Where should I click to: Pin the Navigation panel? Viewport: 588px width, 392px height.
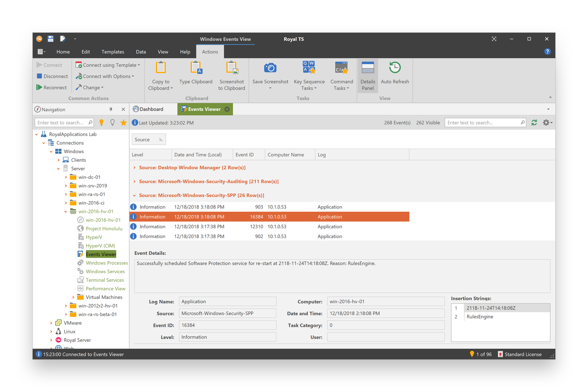(x=111, y=109)
